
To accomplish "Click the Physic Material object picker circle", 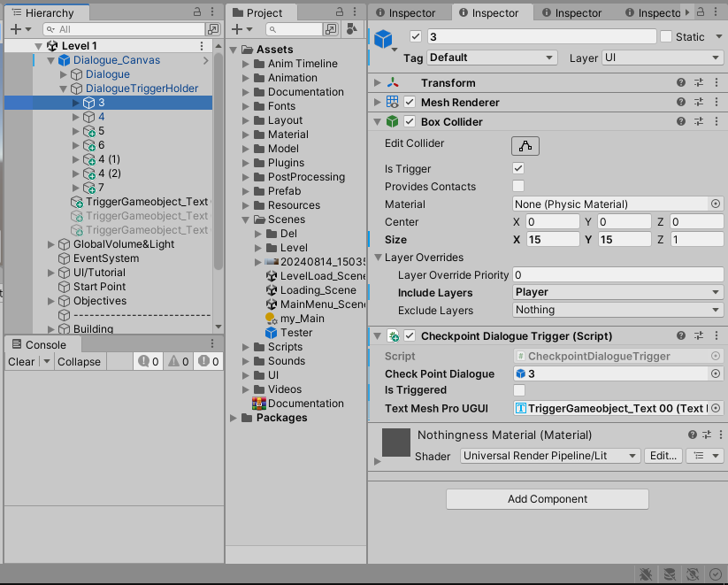I will (x=716, y=204).
